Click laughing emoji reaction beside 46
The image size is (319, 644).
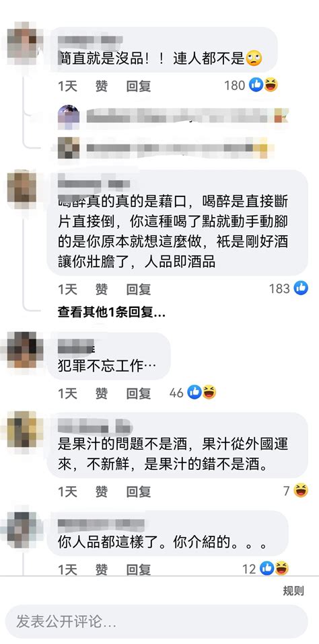(209, 392)
